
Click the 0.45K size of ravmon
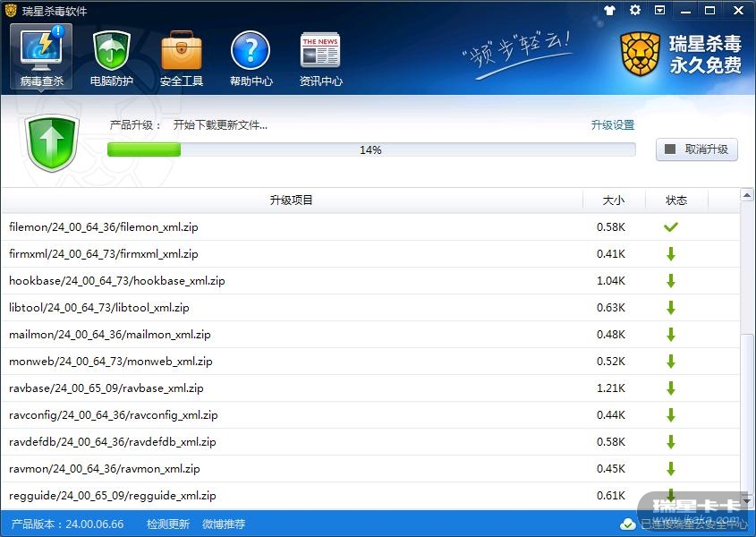coord(611,468)
